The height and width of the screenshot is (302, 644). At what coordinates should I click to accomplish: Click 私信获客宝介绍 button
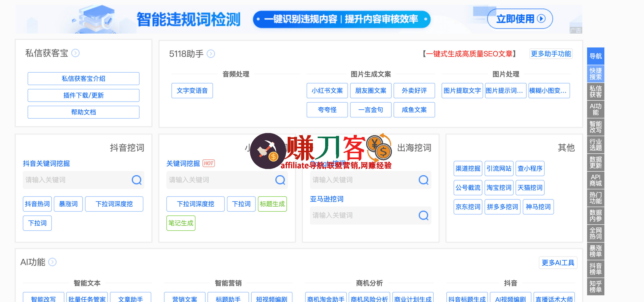(x=84, y=79)
